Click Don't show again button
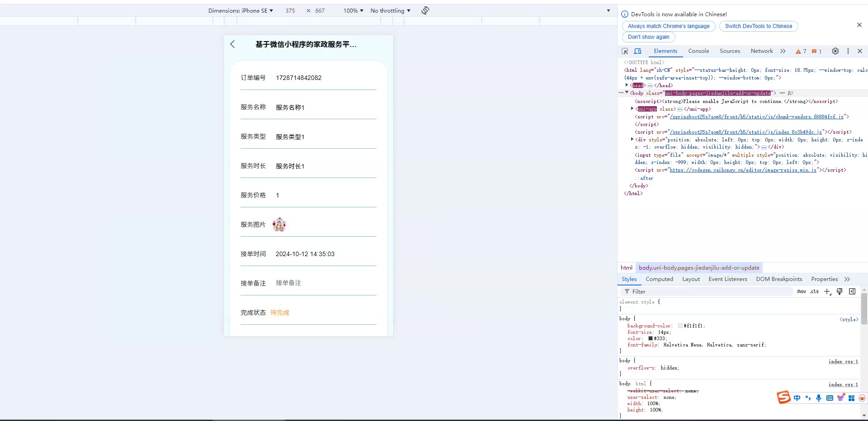Screen dimensions: 868x421 point(648,37)
